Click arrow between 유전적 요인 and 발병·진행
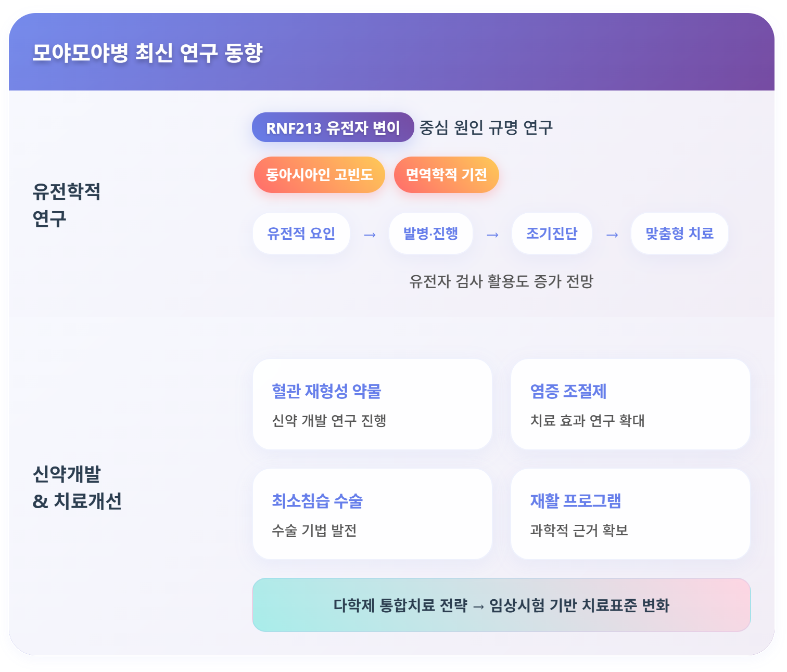 370,235
